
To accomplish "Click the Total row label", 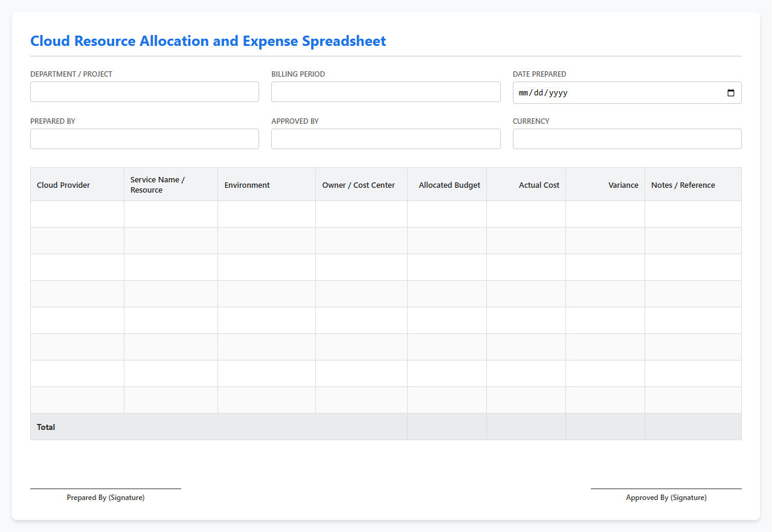I will click(46, 427).
